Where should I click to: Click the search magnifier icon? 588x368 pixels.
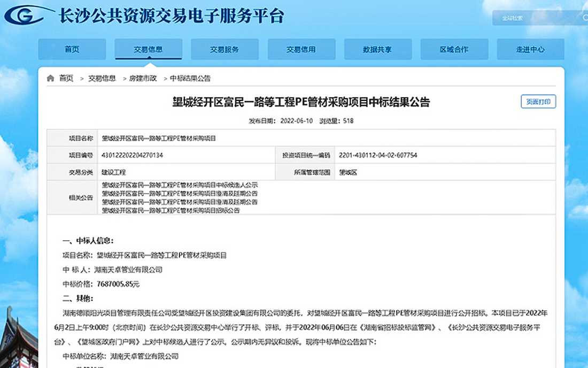click(584, 18)
